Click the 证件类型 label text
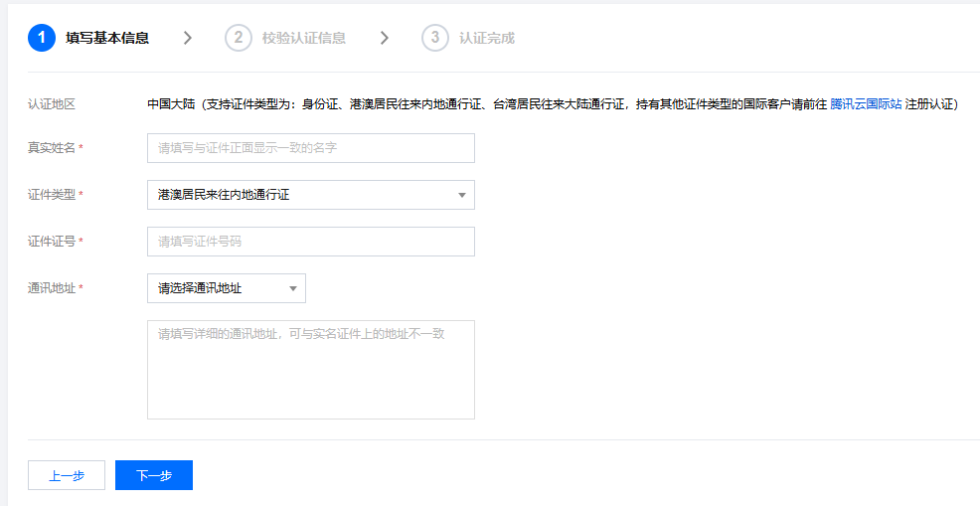Viewport: 980px width, 506px height. (52, 195)
